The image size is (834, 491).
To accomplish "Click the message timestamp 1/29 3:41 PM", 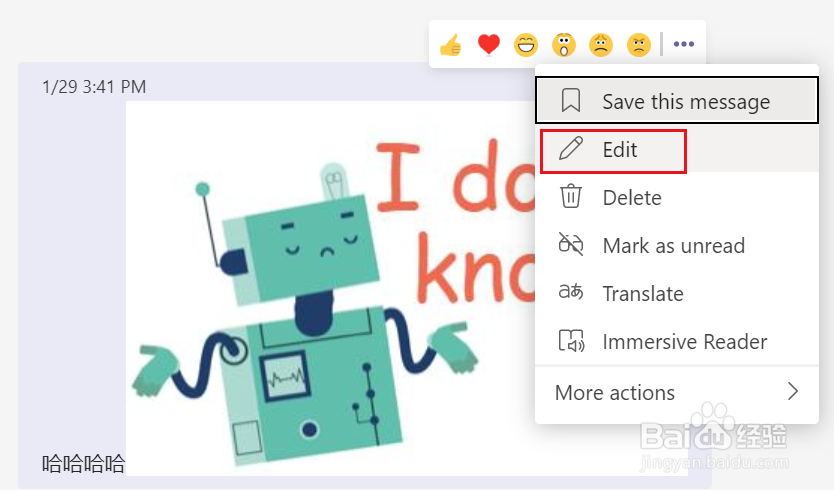I will pos(94,87).
